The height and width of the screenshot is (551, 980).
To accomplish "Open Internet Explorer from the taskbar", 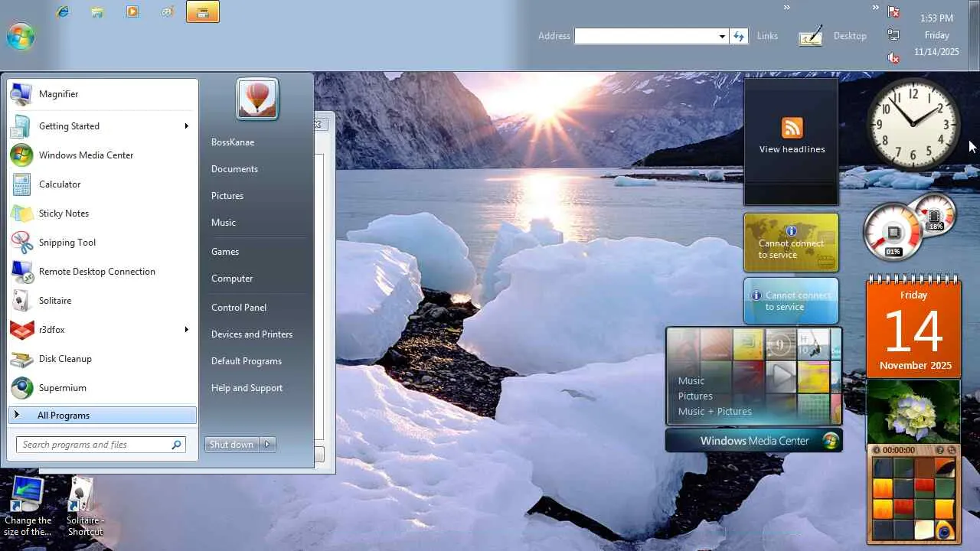I will pyautogui.click(x=63, y=11).
